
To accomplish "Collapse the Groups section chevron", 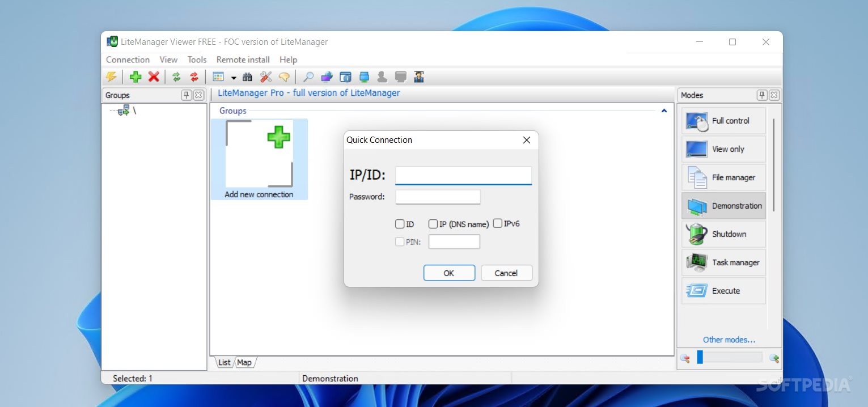I will click(x=664, y=111).
